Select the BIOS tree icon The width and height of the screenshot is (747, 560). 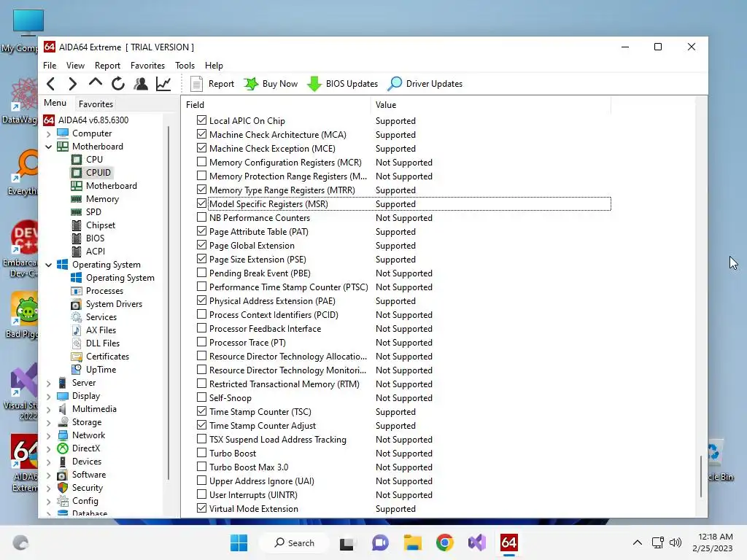click(x=76, y=238)
